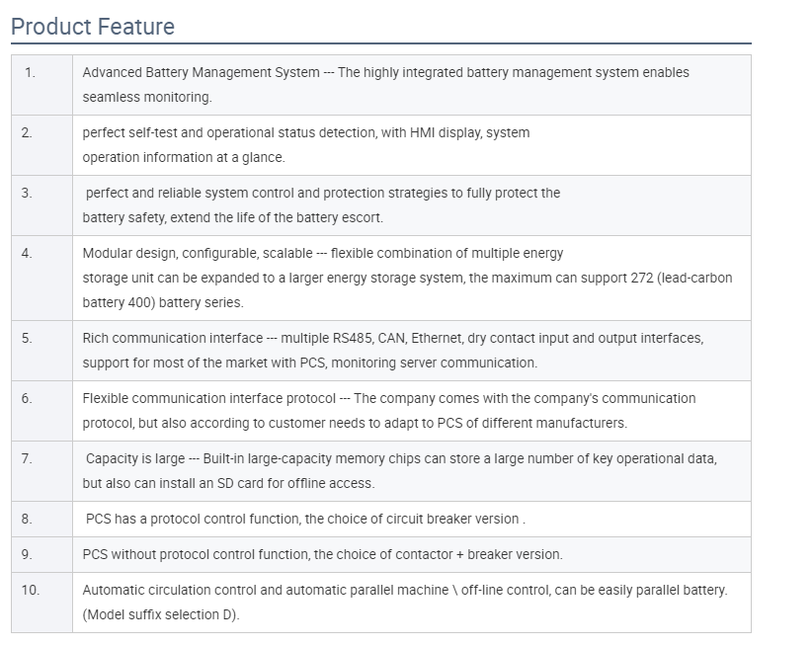Select the row number 2 cell

click(41, 145)
